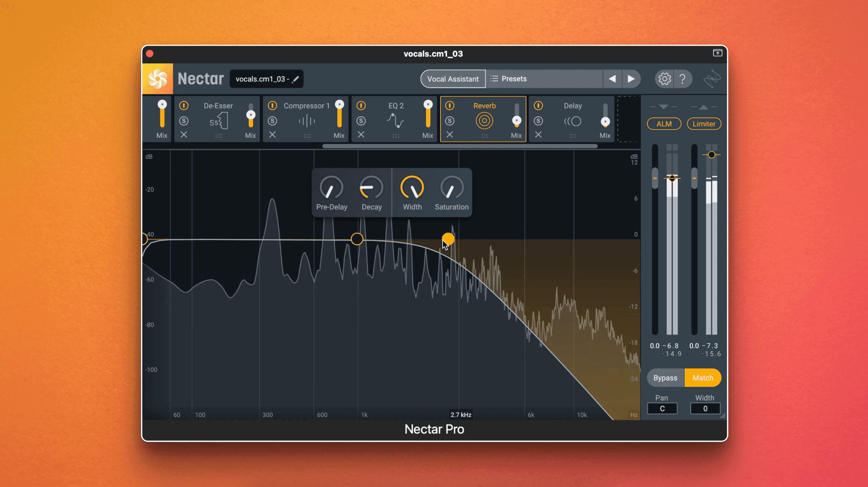Toggle Reverb power button
868x487 pixels.
[450, 106]
